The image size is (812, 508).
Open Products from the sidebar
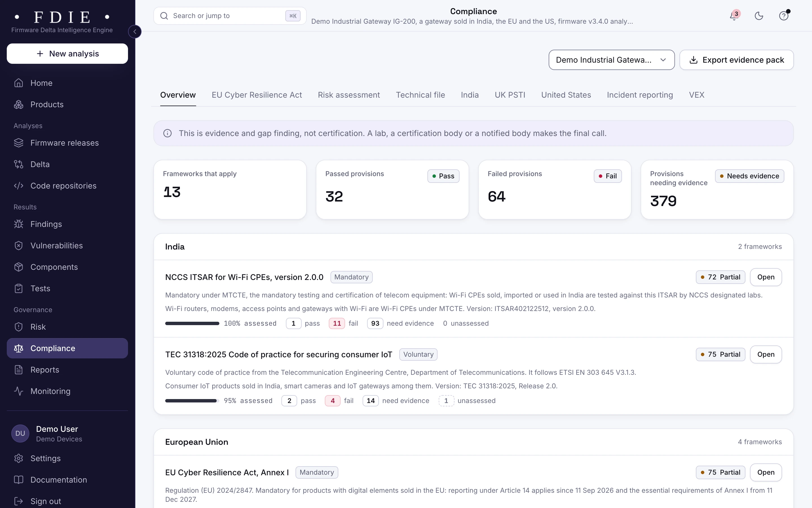click(x=67, y=104)
